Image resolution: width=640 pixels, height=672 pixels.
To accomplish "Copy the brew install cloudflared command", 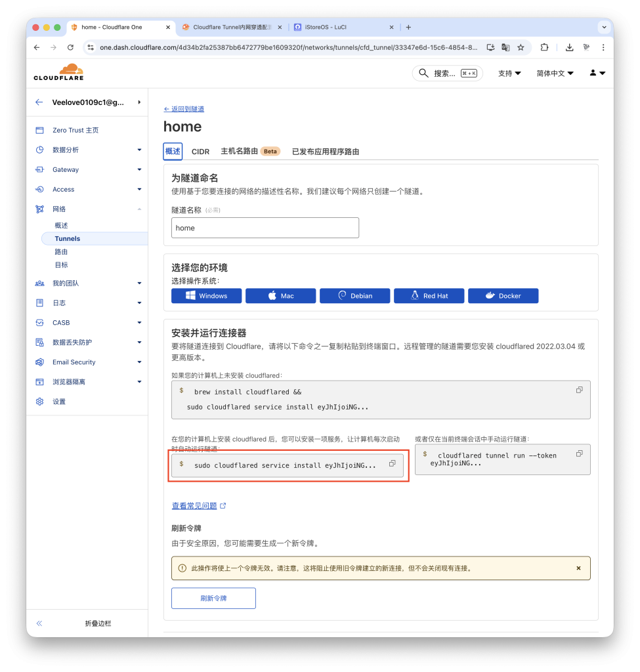I will click(578, 389).
